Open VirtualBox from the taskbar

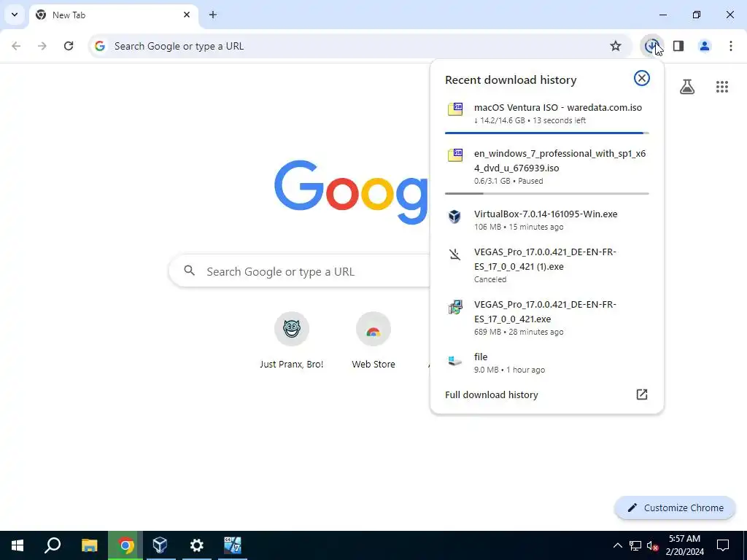[x=160, y=545]
